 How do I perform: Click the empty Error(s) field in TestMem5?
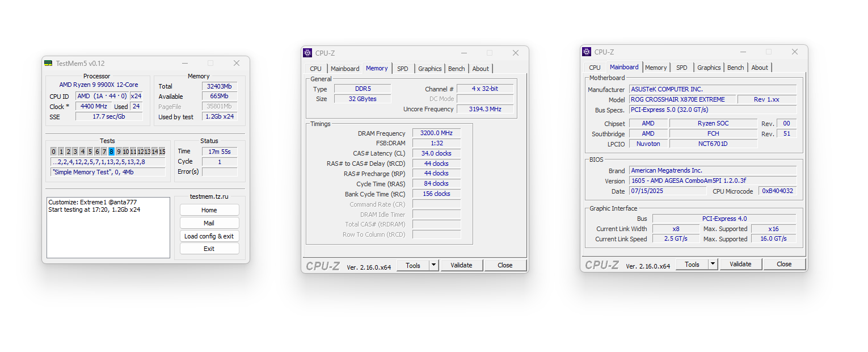point(220,172)
